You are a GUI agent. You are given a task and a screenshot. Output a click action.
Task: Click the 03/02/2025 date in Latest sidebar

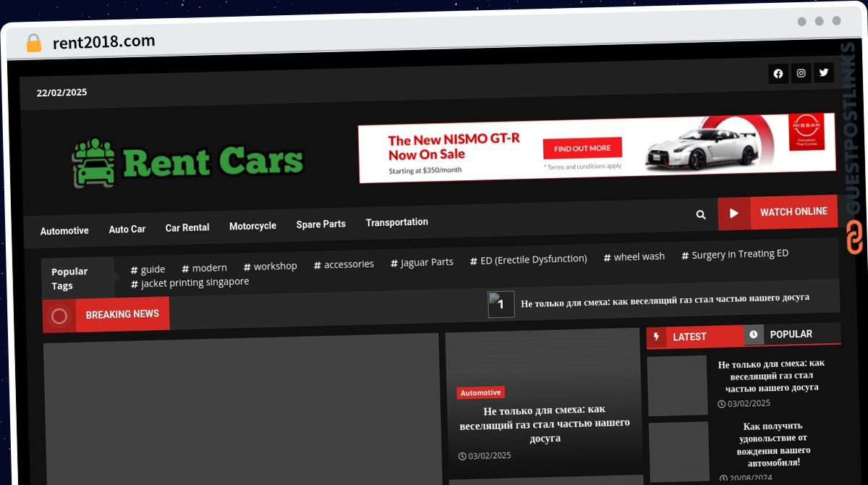[x=744, y=403]
